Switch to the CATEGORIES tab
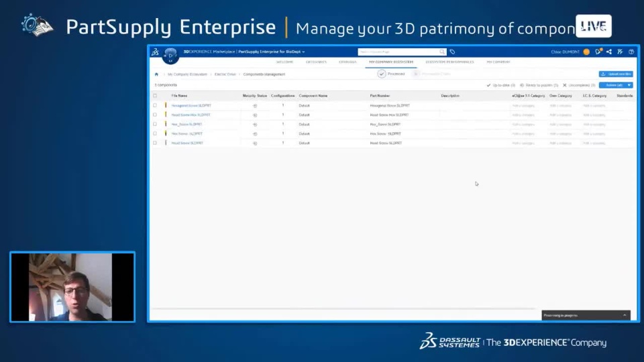Image resolution: width=644 pixels, height=362 pixels. pyautogui.click(x=316, y=62)
